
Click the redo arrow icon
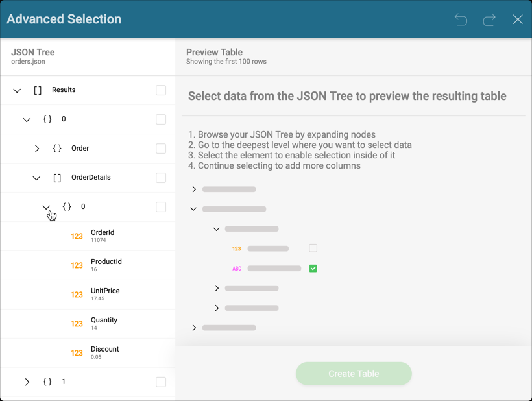489,19
